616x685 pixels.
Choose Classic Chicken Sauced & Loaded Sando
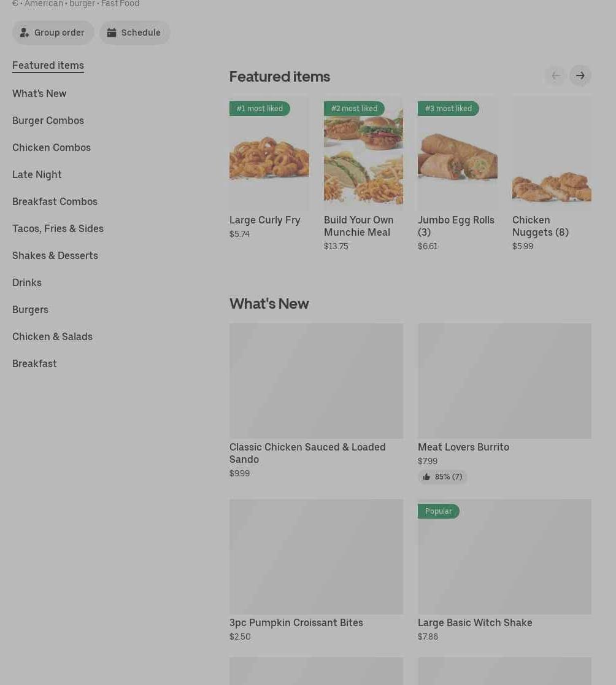307,453
